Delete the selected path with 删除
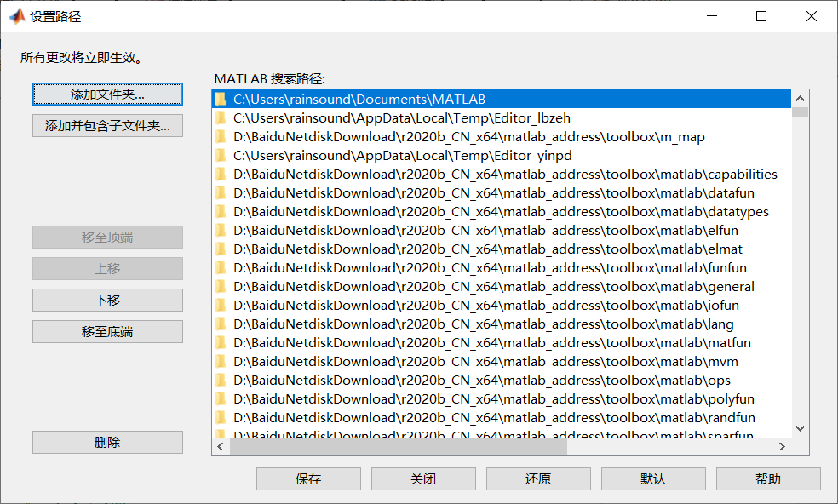Viewport: 838px width, 504px height. pyautogui.click(x=106, y=442)
